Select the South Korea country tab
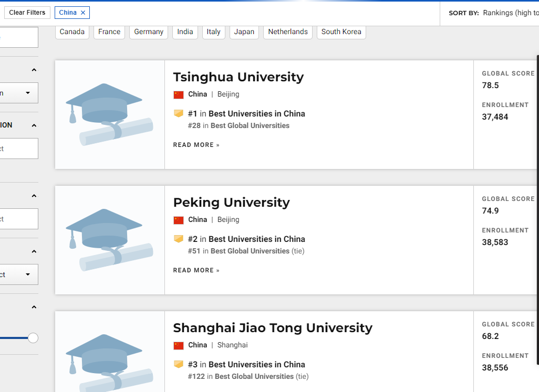Image resolution: width=539 pixels, height=392 pixels. tap(341, 31)
